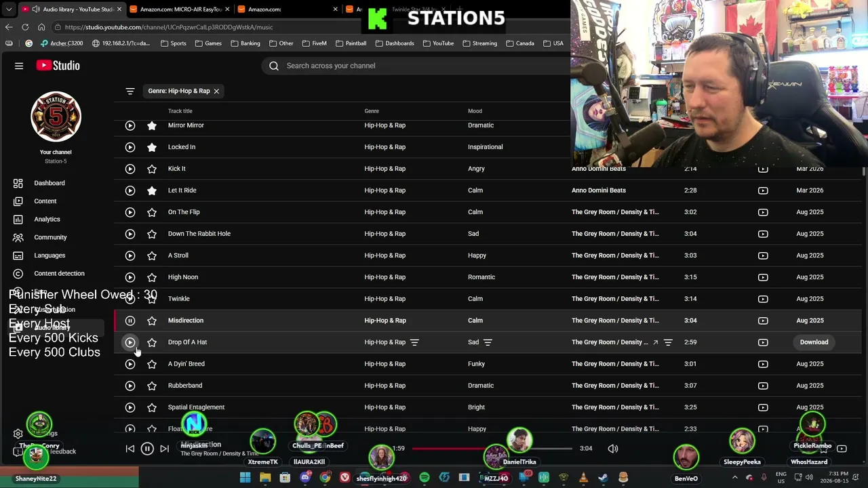Play the track High Noon
Viewport: 868px width, 488px height.
[130, 277]
